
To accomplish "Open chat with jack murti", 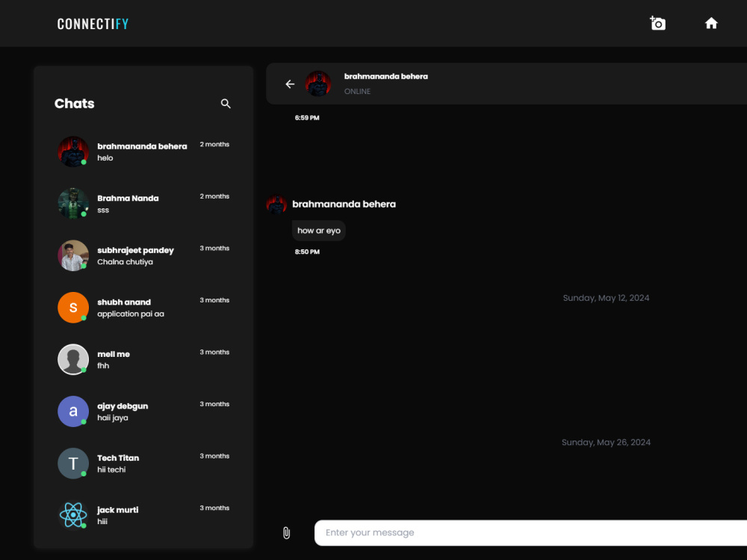I will (143, 514).
